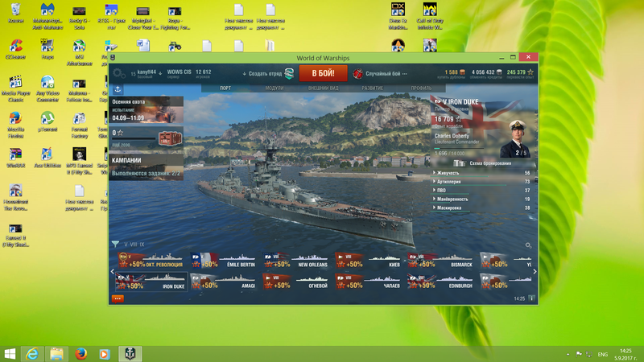Switch to the ВНЕШНИЙ ВИД tab
Screen dimensions: 644x362
click(324, 88)
